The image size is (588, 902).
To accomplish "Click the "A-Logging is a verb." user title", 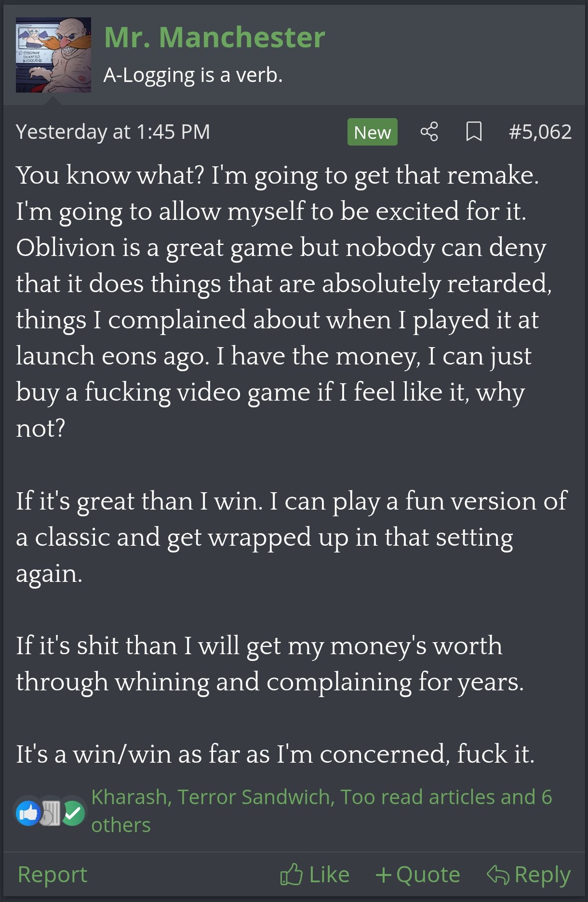I will pos(193,75).
